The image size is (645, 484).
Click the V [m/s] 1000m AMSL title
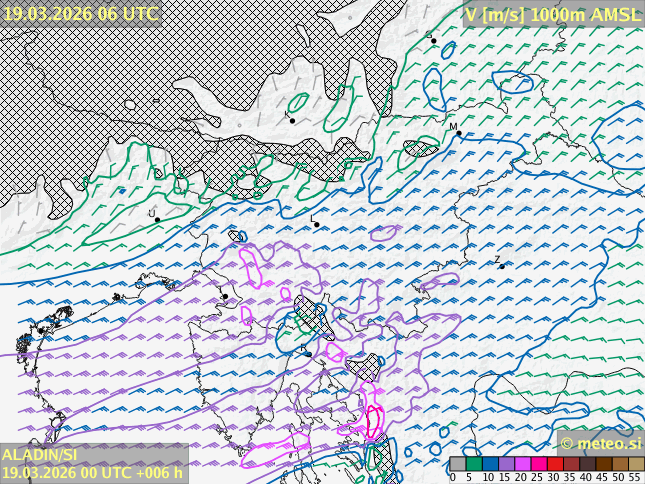click(552, 14)
